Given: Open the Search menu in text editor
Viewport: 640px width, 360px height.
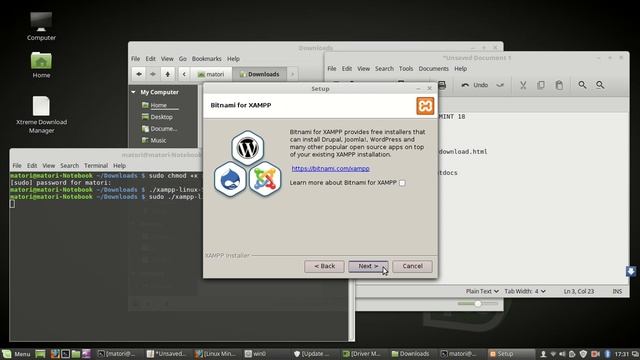Looking at the screenshot, I should pos(384,69).
